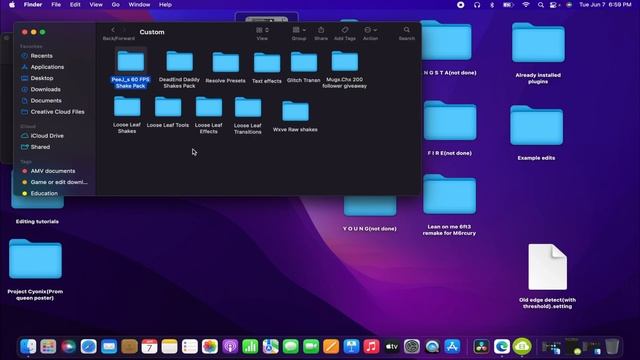Click the headphones icon in menu bar
640x360 pixels.
tap(477, 5)
